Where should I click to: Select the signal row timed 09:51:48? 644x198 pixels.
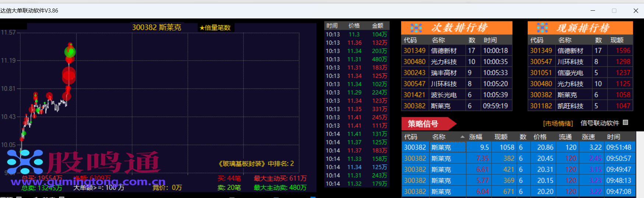518,147
